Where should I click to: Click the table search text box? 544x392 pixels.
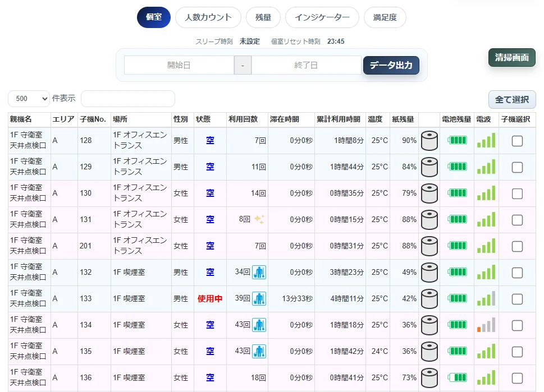[x=128, y=99]
